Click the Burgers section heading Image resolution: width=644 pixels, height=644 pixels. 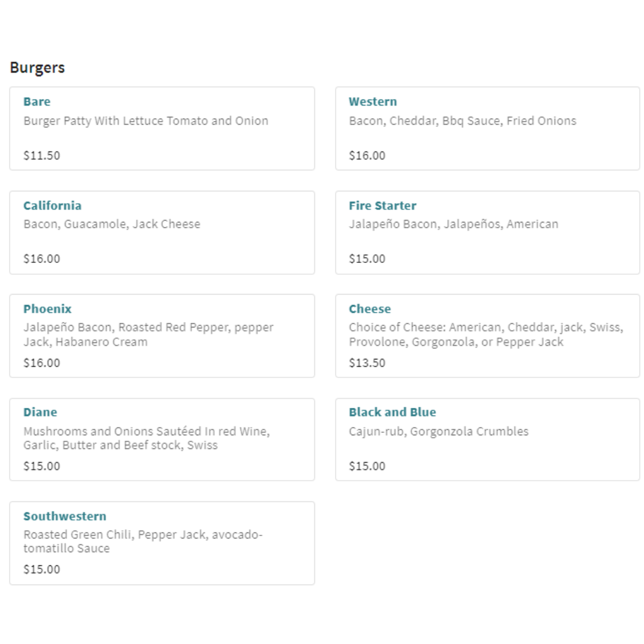(x=37, y=68)
